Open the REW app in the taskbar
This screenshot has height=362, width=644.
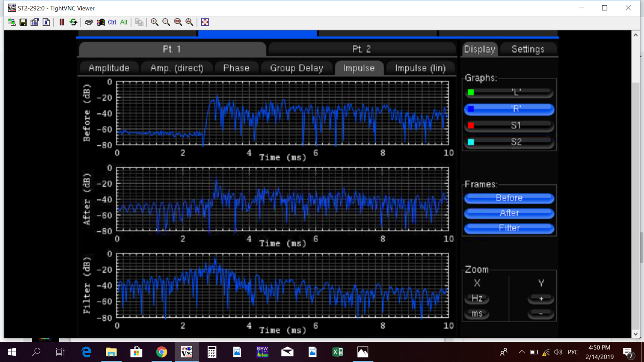pyautogui.click(x=262, y=352)
